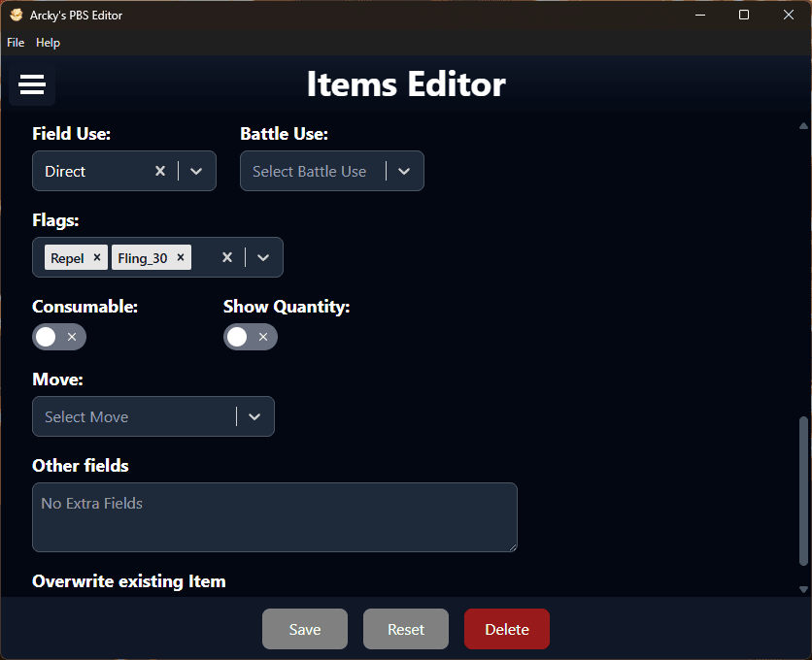This screenshot has height=660, width=812.
Task: Open the hamburger navigation menu
Action: pyautogui.click(x=32, y=85)
